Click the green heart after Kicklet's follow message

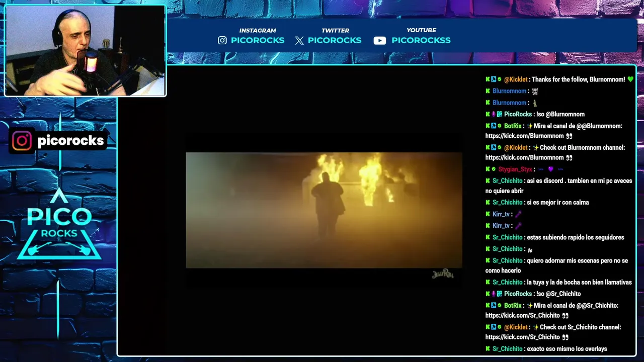tap(630, 79)
